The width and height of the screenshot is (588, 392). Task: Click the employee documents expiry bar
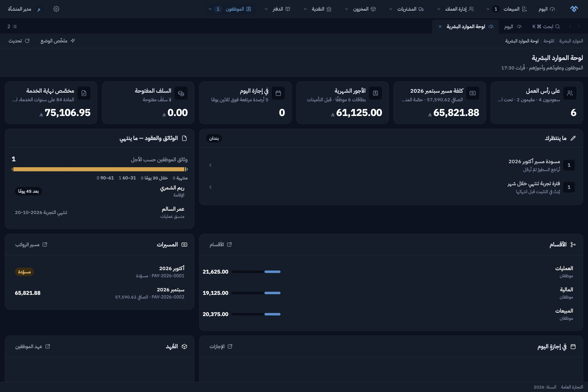tap(99, 169)
